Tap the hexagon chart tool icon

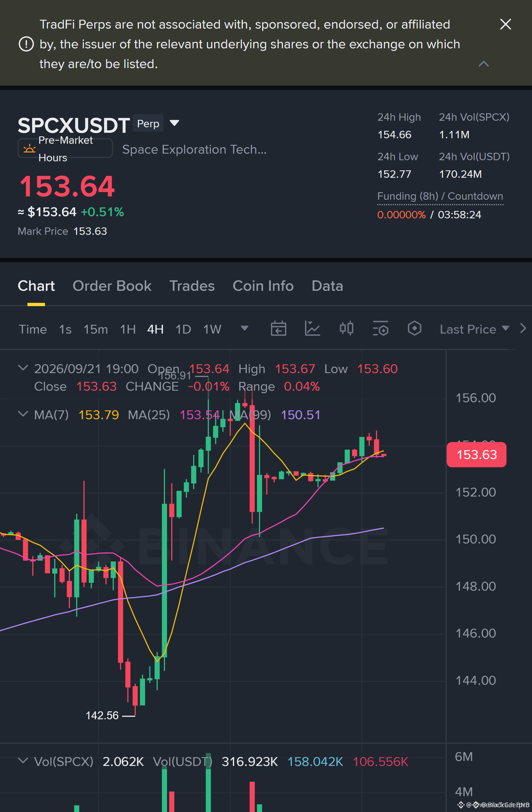coord(414,329)
